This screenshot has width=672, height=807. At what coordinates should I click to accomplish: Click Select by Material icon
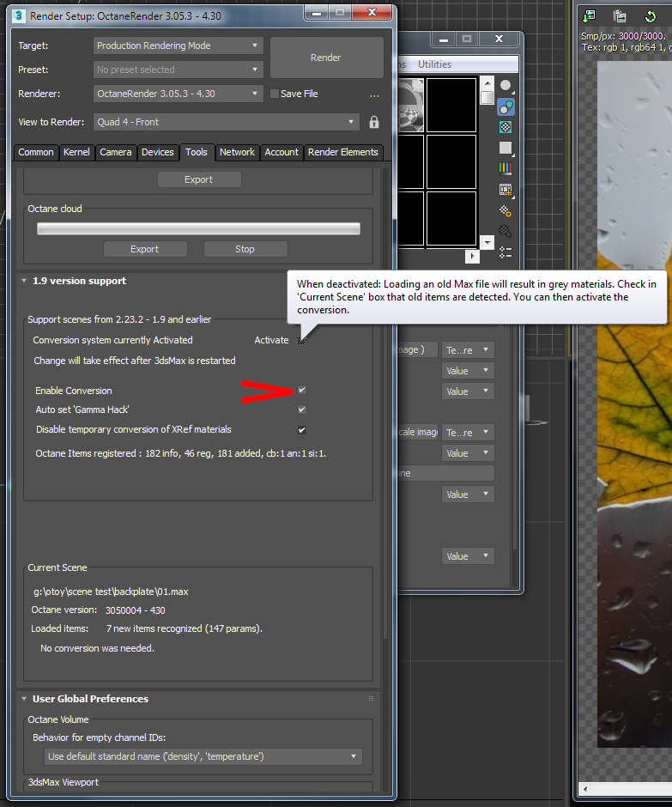506,232
